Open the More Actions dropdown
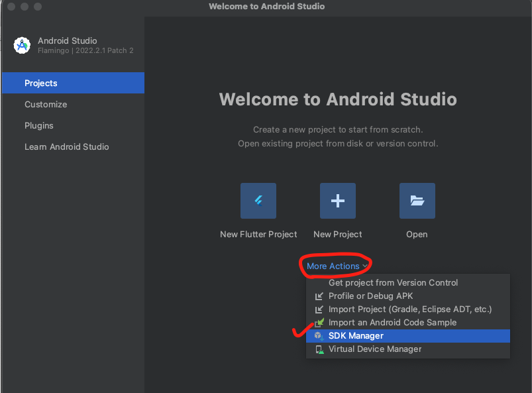The height and width of the screenshot is (393, 532). click(337, 266)
